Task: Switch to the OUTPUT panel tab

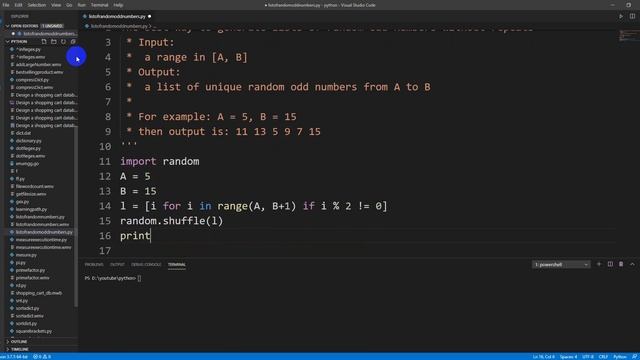Action: (x=117, y=264)
